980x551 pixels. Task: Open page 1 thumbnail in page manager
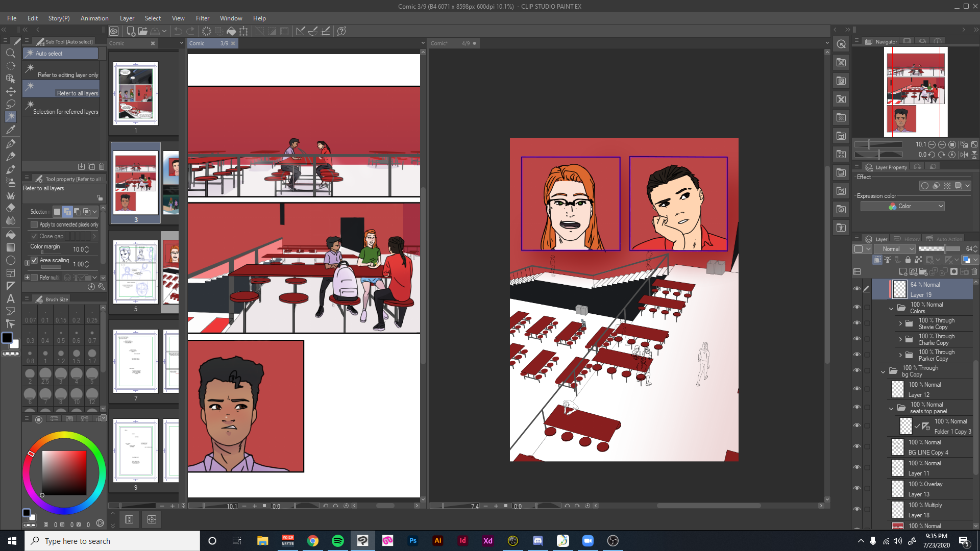[136, 94]
